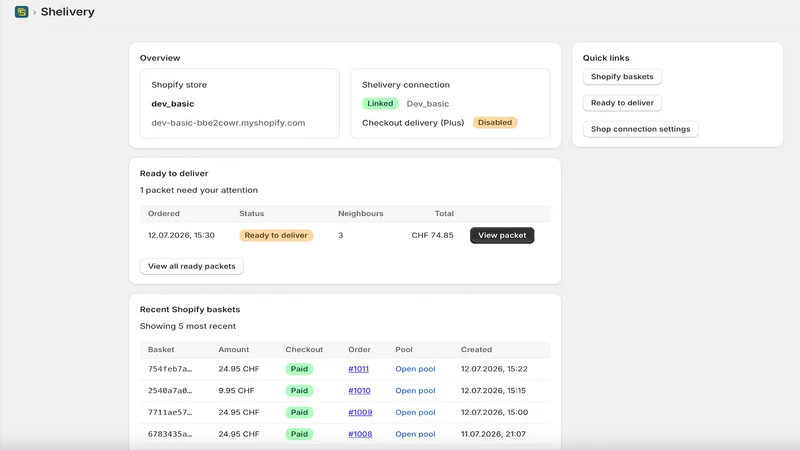Open order #1008 link
Viewport: 800px width, 450px height.
(x=360, y=434)
